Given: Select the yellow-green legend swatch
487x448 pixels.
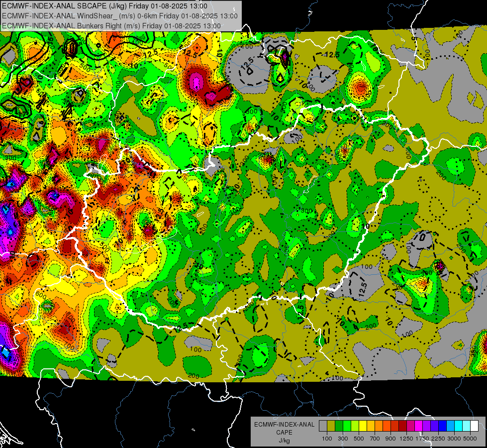Looking at the screenshot, I should tap(355, 426).
